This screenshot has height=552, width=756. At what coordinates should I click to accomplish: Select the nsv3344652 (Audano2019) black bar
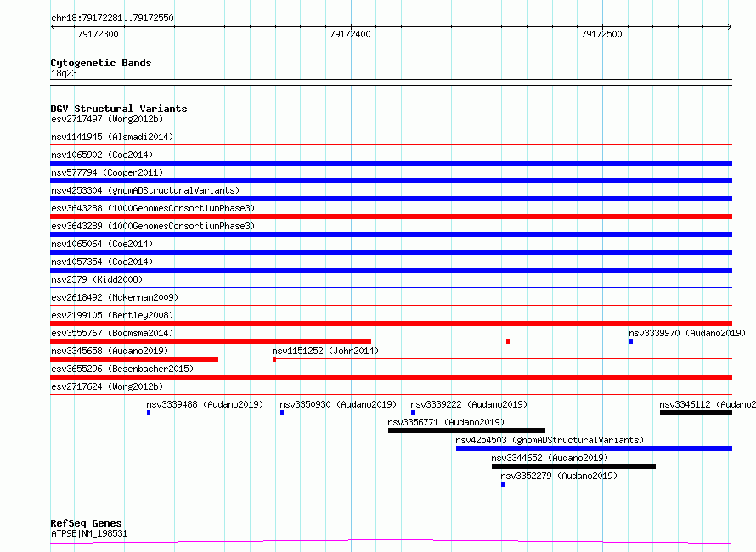[x=573, y=466]
